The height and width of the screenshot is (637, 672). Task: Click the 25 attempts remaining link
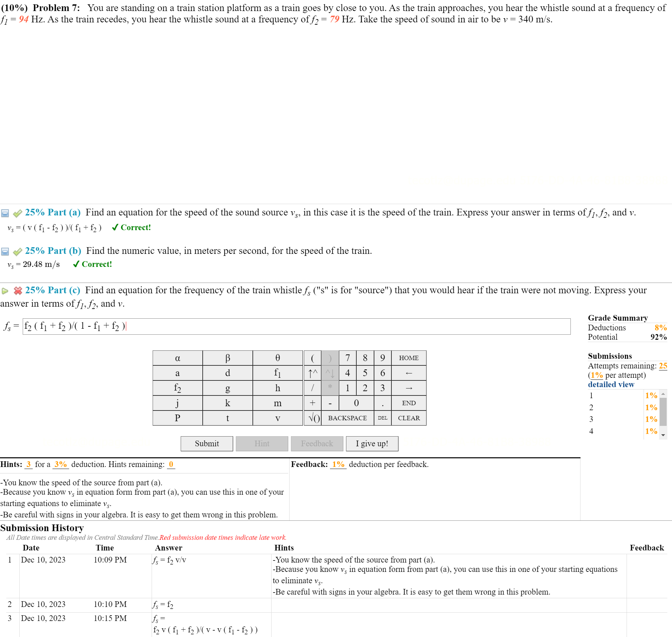point(663,366)
